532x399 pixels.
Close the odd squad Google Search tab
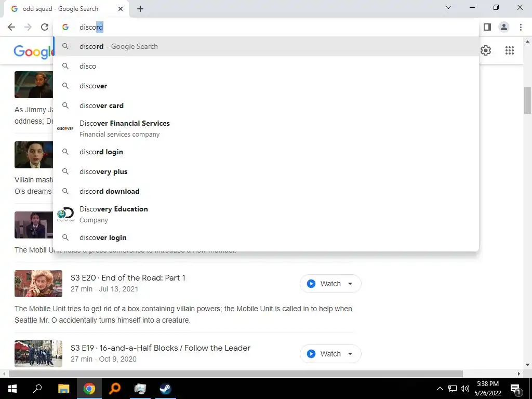pos(121,9)
